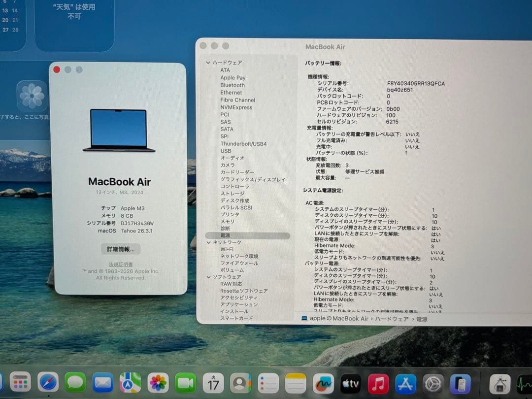Open Launchpad apps grid in the Dock
This screenshot has width=532, height=399.
pyautogui.click(x=20, y=382)
